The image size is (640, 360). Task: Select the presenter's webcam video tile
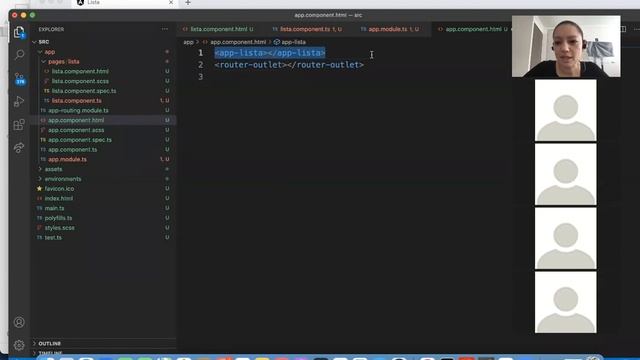566,47
